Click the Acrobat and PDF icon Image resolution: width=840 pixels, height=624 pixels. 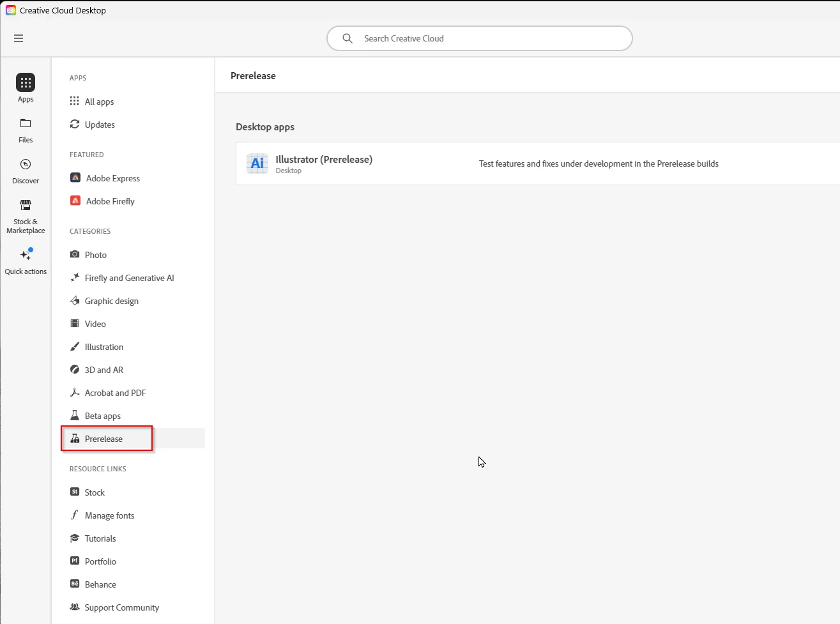(75, 393)
